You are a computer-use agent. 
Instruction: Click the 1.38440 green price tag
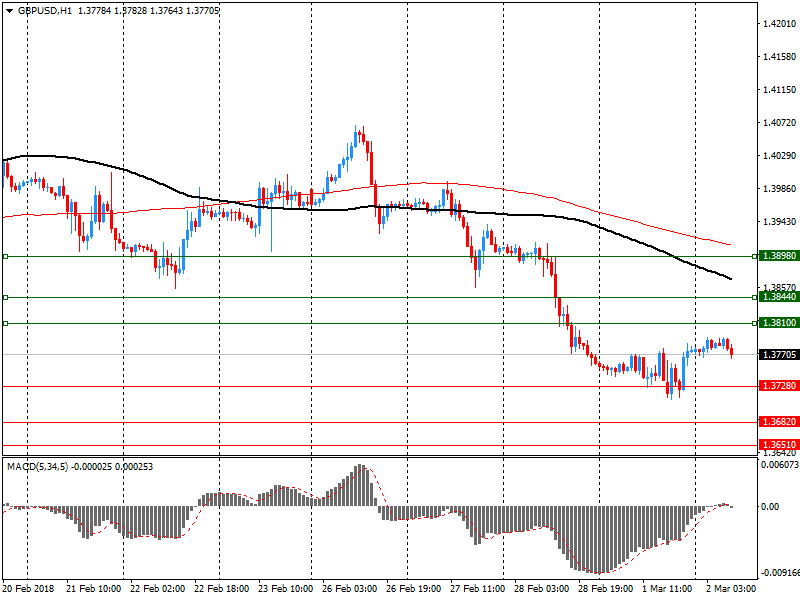(778, 297)
